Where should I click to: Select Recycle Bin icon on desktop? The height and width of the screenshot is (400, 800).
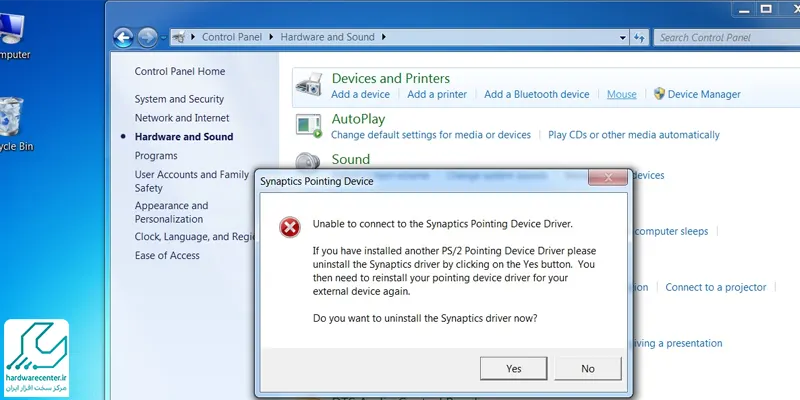[x=13, y=124]
